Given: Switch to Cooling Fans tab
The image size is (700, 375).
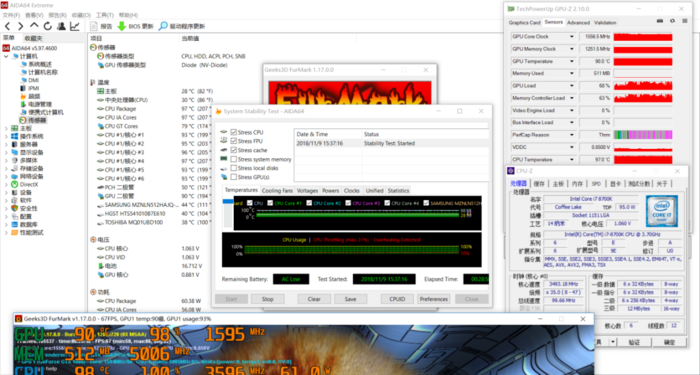Looking at the screenshot, I should point(277,191).
